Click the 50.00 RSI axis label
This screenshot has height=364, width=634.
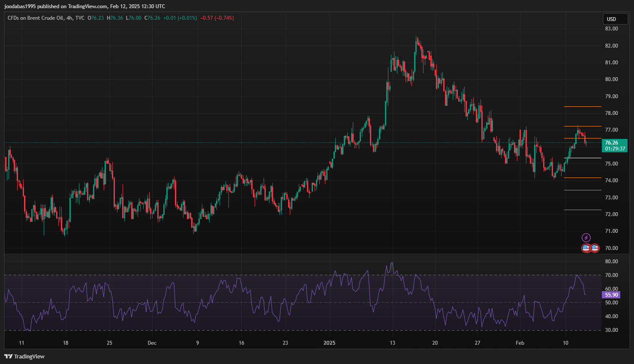611,303
